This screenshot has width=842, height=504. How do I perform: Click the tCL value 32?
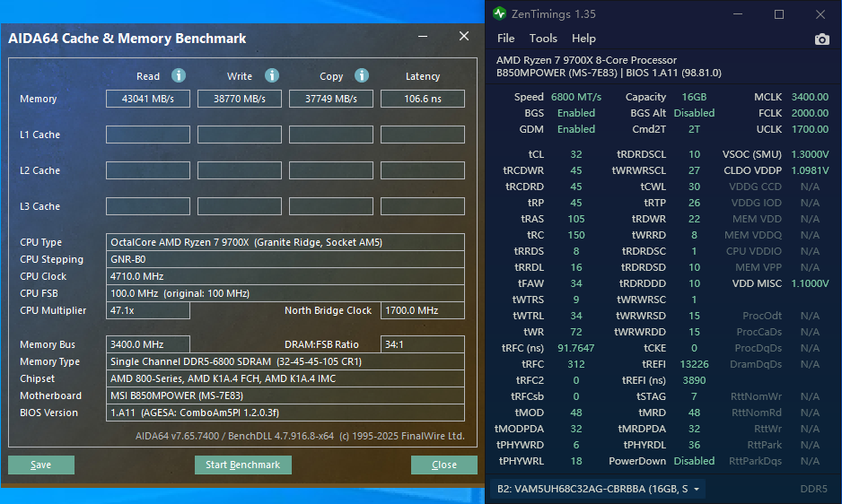(575, 154)
